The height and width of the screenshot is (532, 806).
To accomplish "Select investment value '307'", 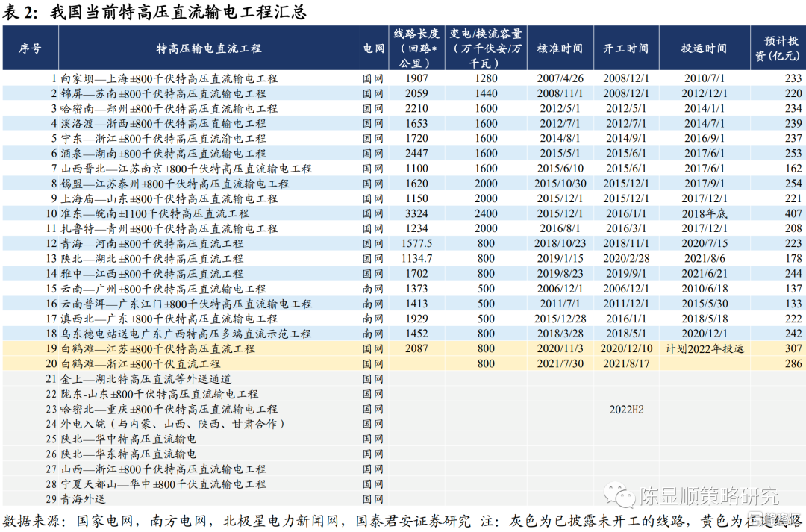I will [793, 348].
